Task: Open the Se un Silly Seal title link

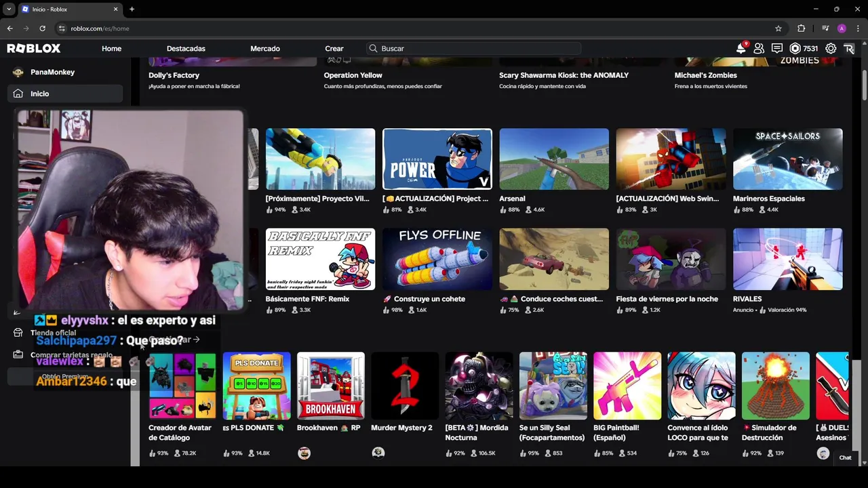Action: [552, 432]
